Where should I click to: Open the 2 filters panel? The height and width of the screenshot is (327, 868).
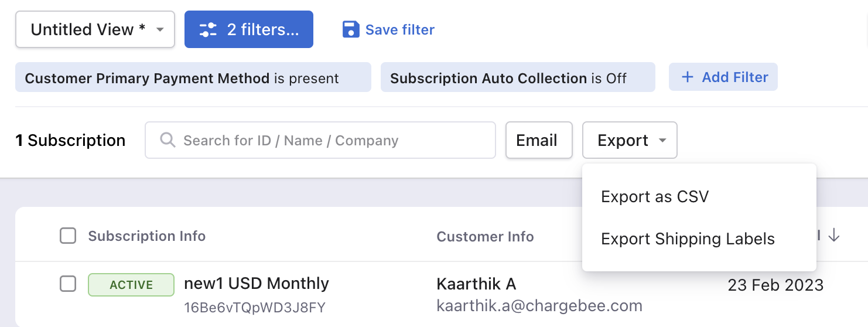[x=249, y=29]
